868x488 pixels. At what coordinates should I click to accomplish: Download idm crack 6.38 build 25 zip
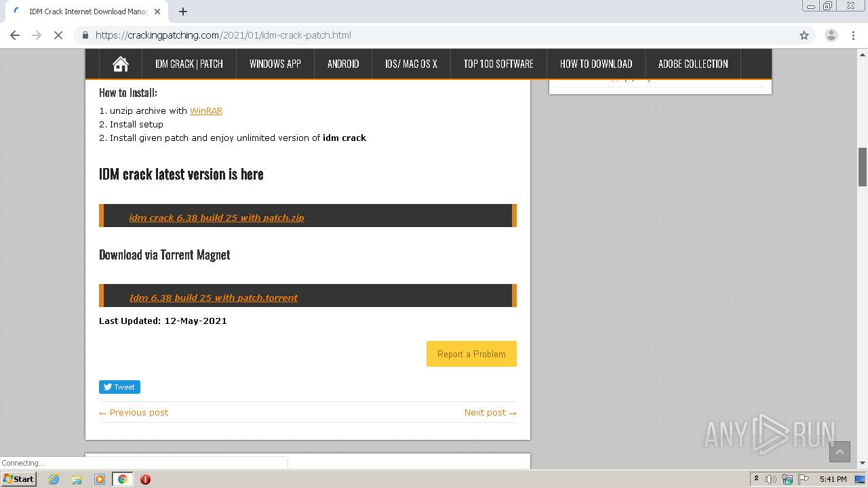point(216,218)
